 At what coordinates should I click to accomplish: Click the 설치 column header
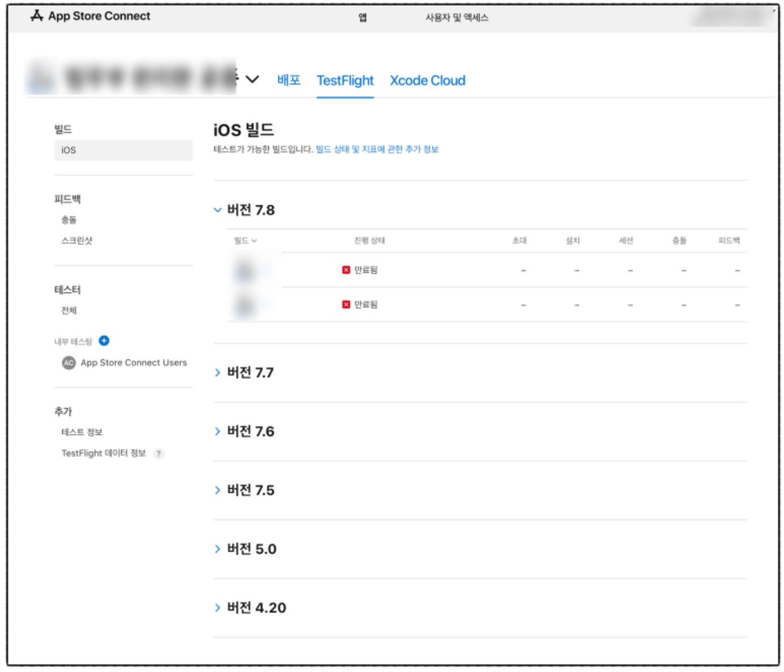click(573, 240)
